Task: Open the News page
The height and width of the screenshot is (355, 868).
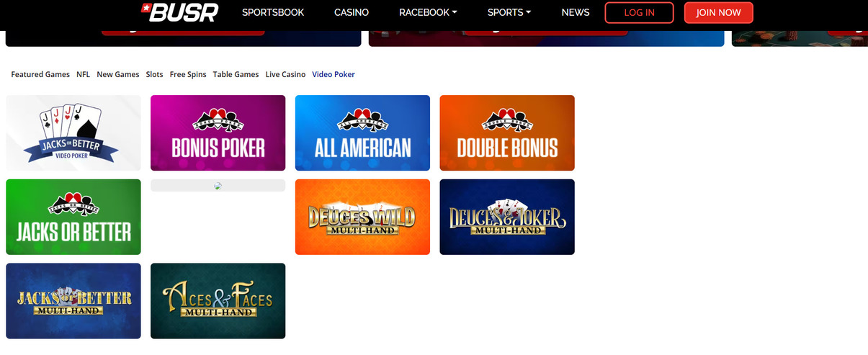Action: pyautogui.click(x=575, y=12)
